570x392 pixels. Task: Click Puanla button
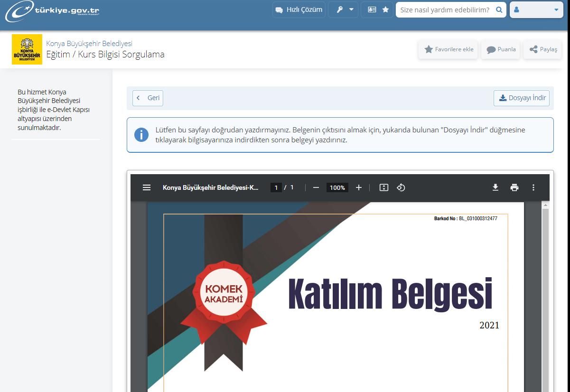click(x=501, y=49)
